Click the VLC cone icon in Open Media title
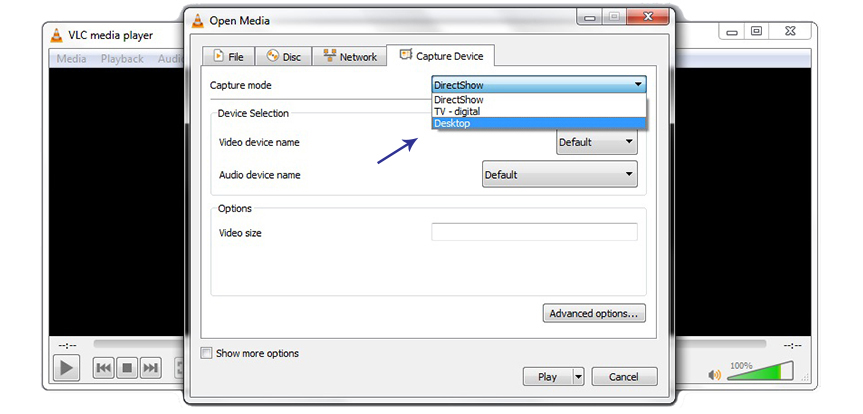 tap(197, 21)
